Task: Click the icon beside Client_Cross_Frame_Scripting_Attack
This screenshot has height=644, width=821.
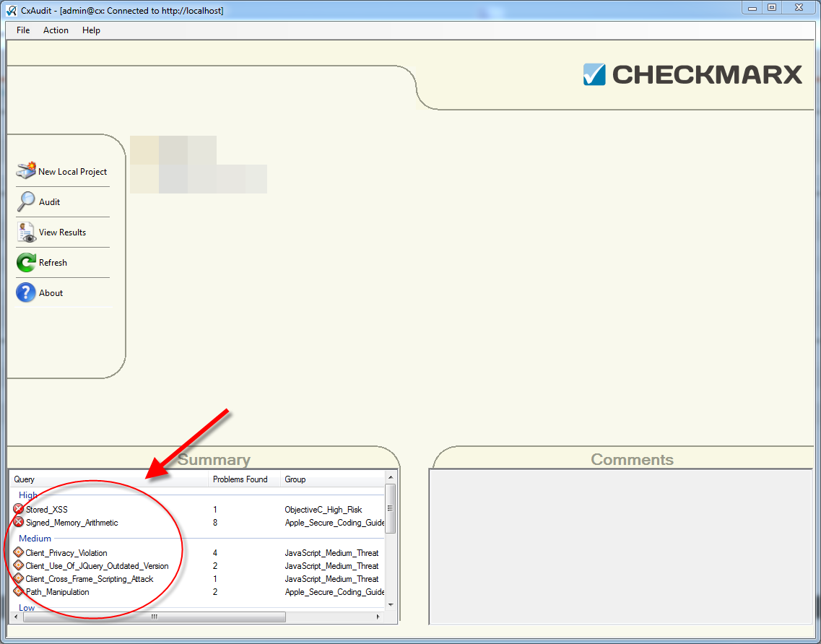Action: coord(18,578)
